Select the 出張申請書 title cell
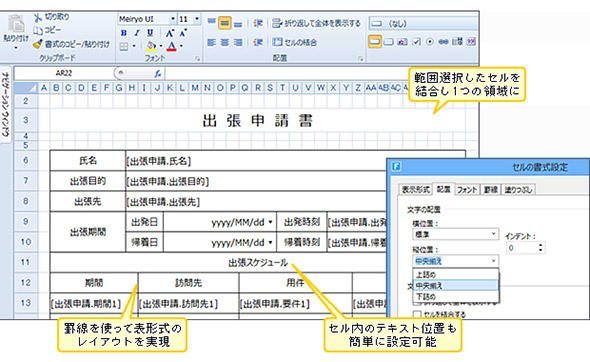 click(258, 120)
